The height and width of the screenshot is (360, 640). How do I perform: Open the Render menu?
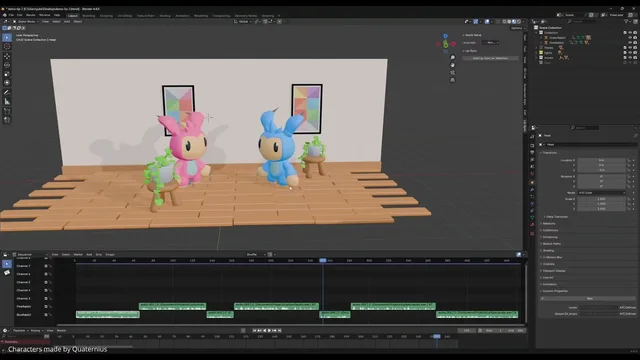(x=31, y=15)
